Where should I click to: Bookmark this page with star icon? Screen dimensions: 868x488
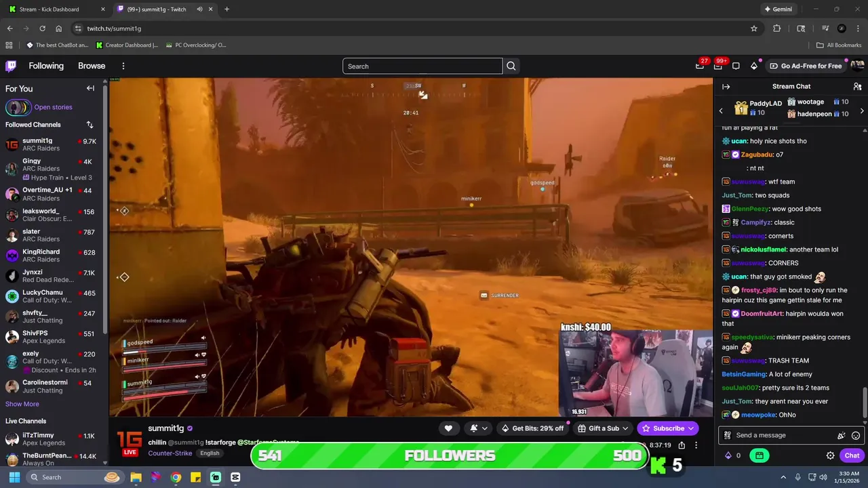pos(753,28)
